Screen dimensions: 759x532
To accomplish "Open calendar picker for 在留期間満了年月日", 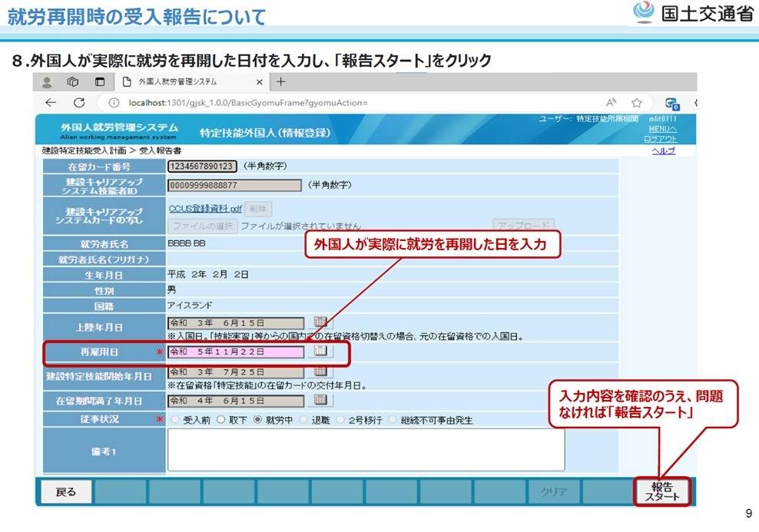I will point(320,401).
